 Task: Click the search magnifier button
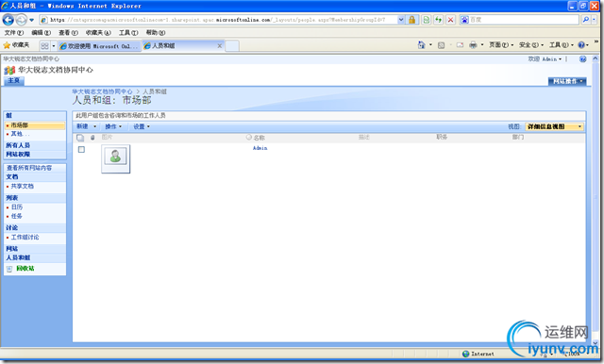click(585, 20)
